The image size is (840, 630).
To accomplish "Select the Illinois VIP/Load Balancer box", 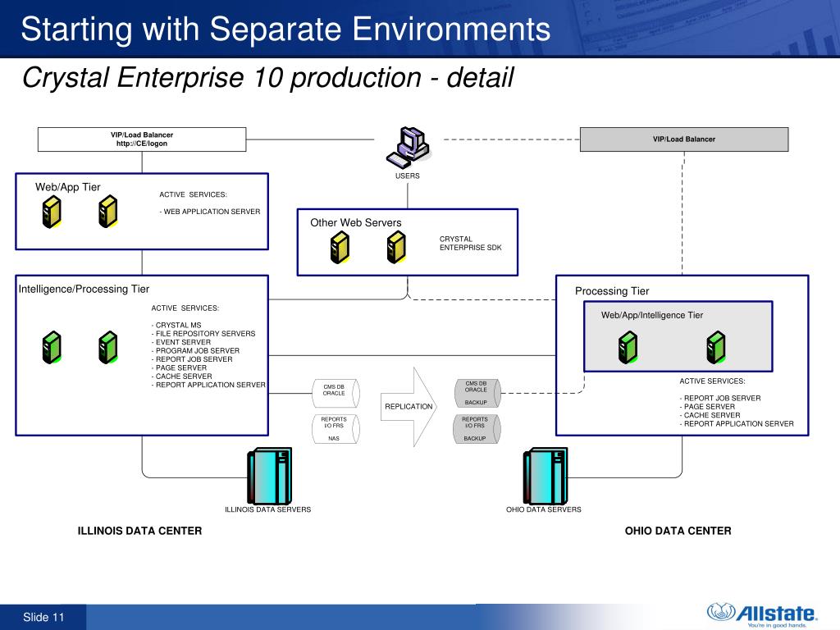I will [x=142, y=139].
